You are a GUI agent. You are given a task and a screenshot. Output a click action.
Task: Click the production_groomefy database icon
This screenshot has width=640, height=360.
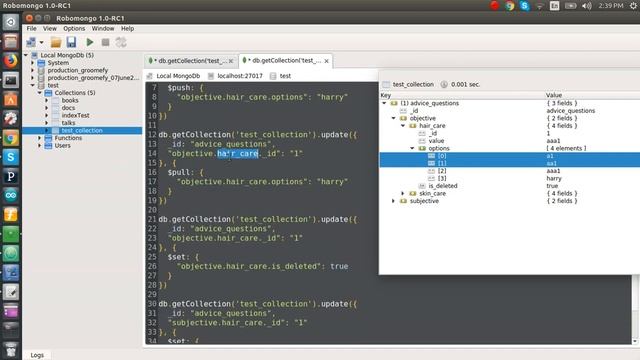click(41, 70)
